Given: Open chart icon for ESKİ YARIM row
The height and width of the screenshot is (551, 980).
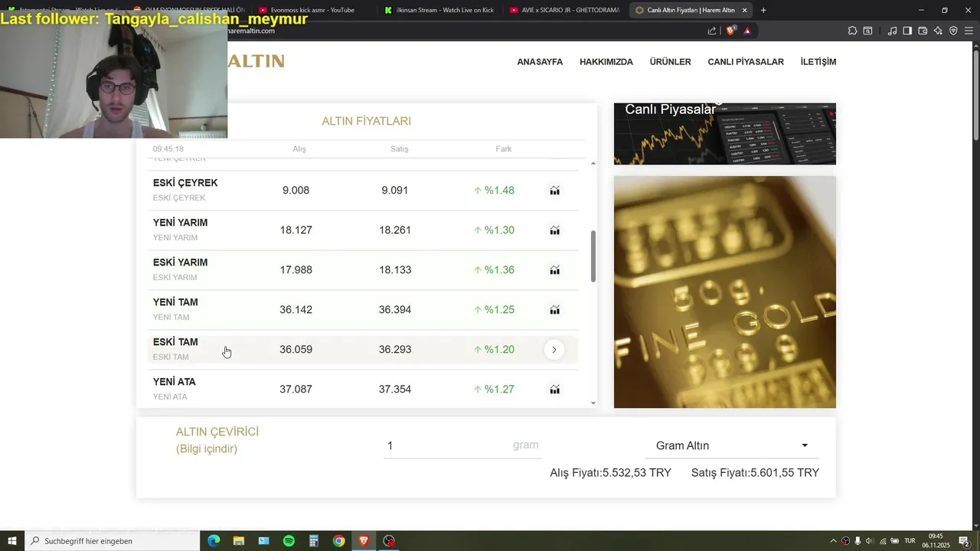Looking at the screenshot, I should [x=554, y=270].
